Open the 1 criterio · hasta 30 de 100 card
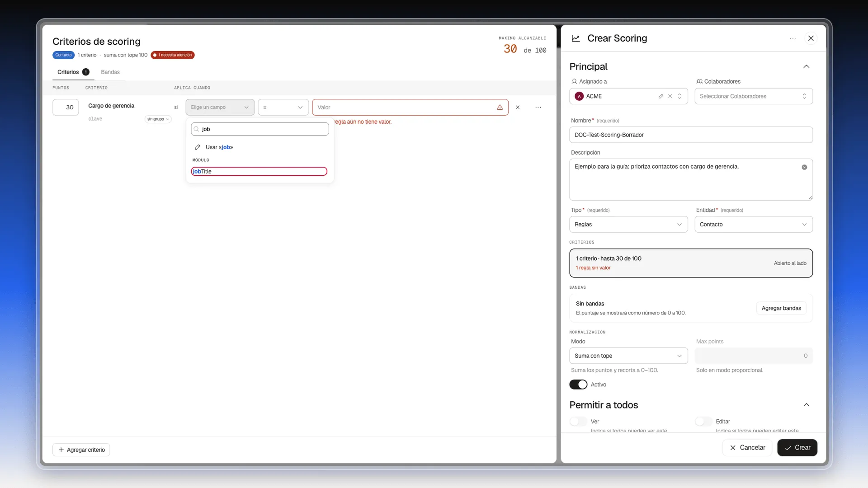The height and width of the screenshot is (488, 868). pos(691,263)
